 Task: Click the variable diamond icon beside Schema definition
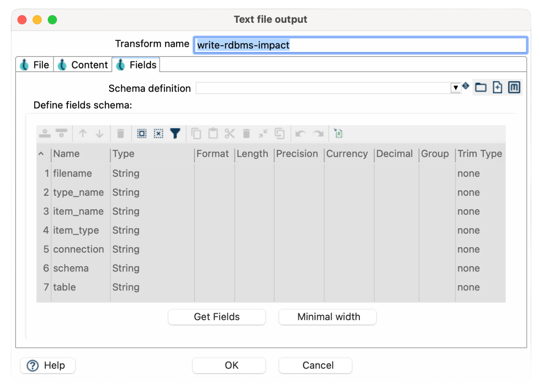[465, 86]
